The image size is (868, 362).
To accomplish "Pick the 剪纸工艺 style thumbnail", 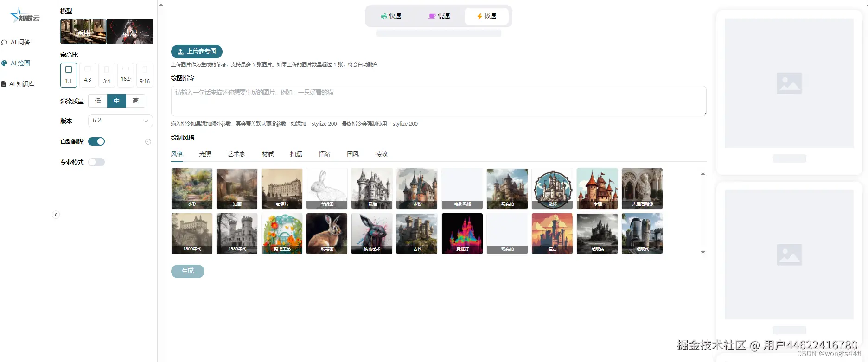I will pos(282,234).
